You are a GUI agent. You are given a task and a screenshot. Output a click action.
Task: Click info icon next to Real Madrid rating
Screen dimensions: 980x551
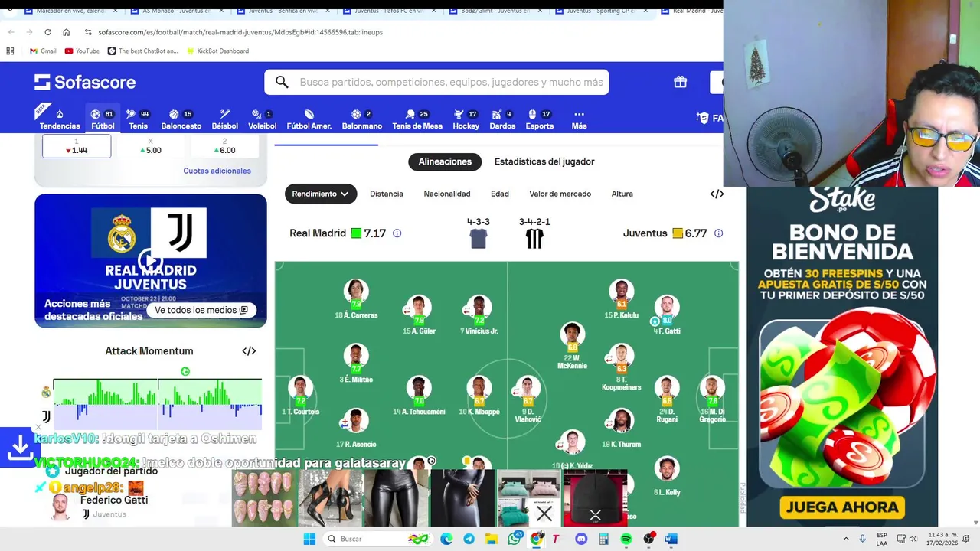tap(397, 233)
